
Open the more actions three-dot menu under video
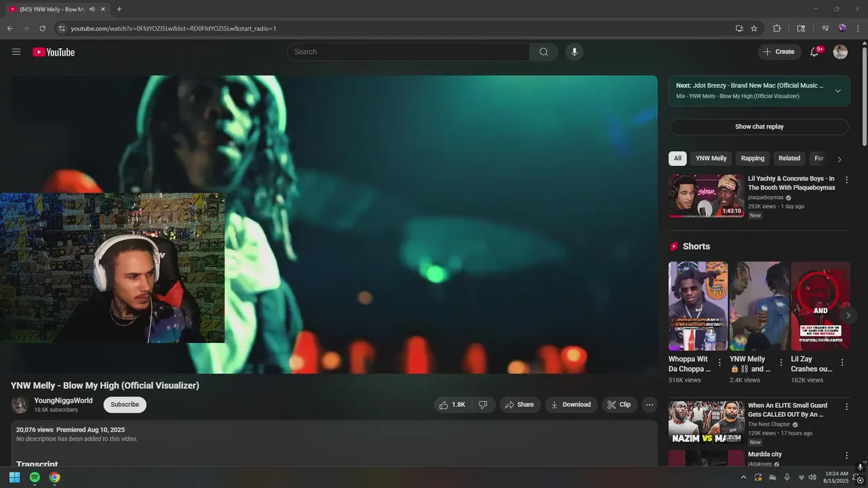[x=650, y=405]
